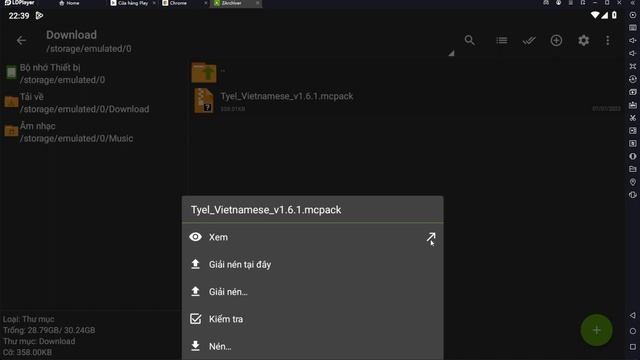This screenshot has height=360, width=640.
Task: Click the circled plus icon in top toolbar
Action: [556, 40]
